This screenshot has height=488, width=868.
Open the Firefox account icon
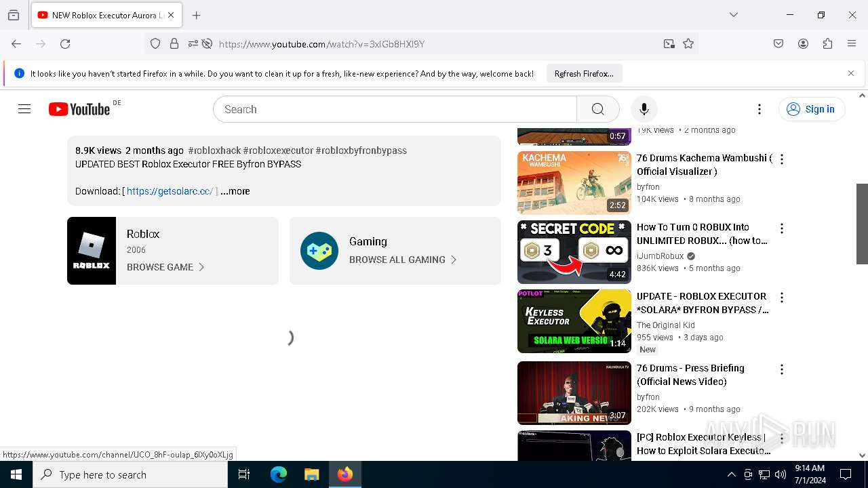(x=803, y=43)
